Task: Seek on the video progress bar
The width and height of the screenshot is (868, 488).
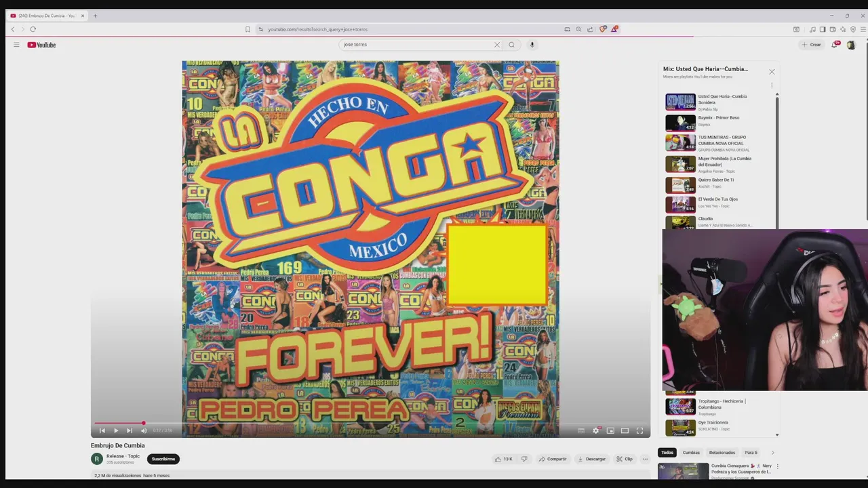Action: [x=370, y=423]
